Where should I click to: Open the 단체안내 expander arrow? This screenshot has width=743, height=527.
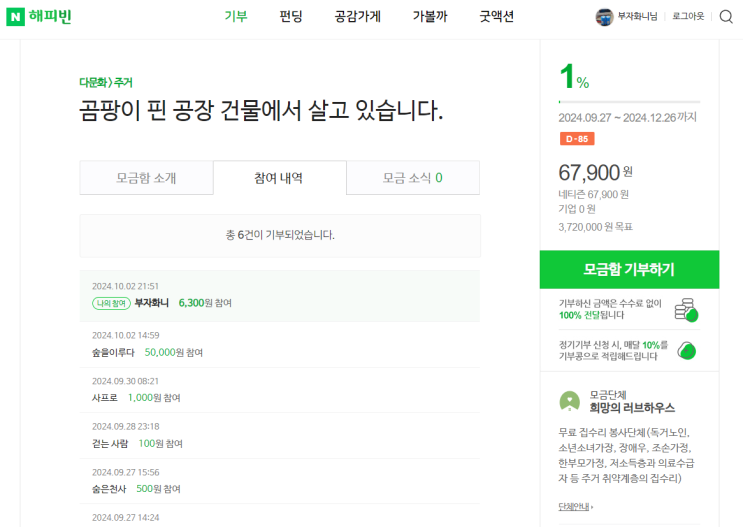(x=591, y=507)
